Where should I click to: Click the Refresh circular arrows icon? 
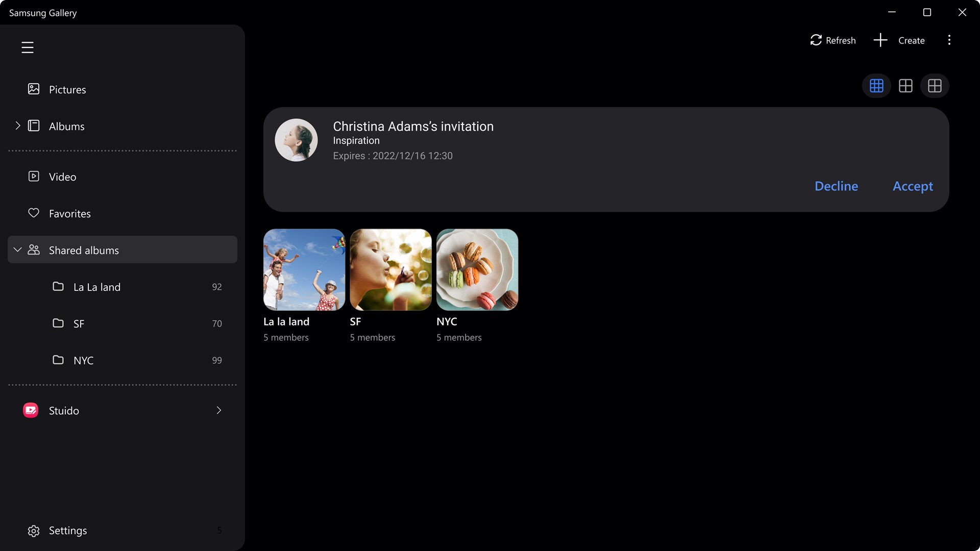816,40
